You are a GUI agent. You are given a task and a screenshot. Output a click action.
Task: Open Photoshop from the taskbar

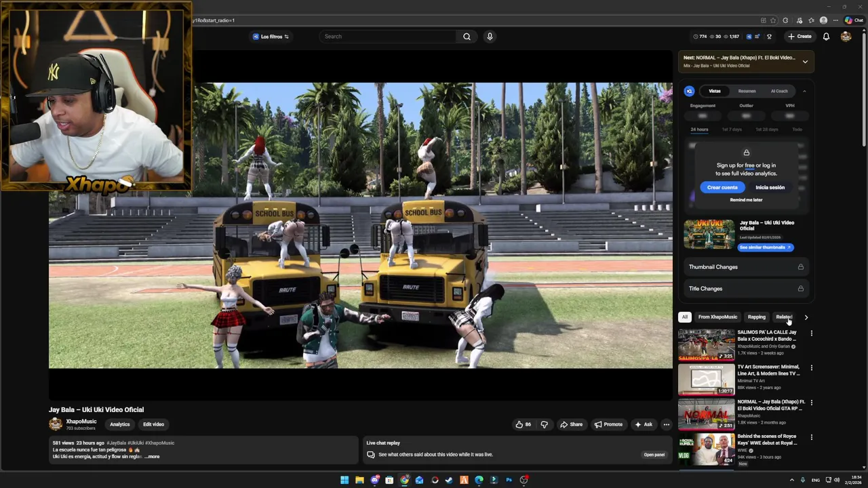tap(509, 480)
